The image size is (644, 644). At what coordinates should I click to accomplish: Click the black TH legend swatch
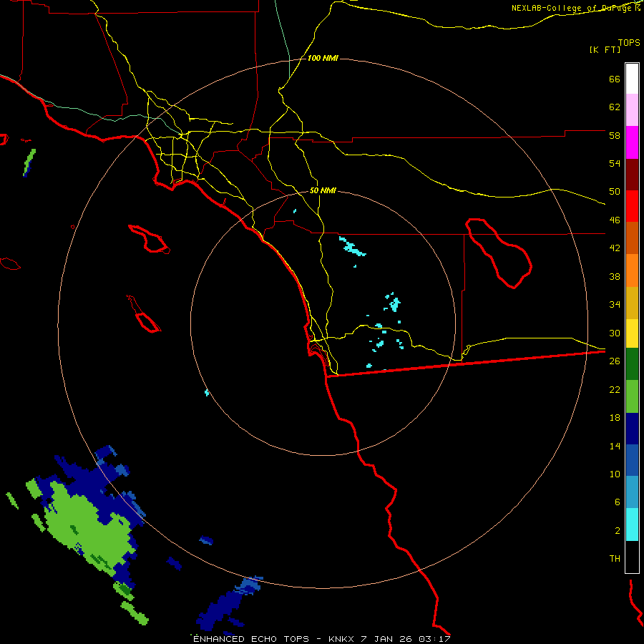632,557
